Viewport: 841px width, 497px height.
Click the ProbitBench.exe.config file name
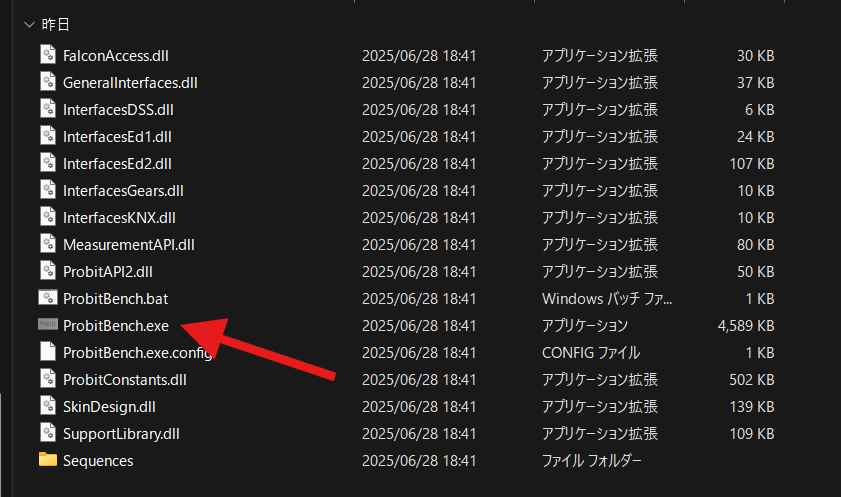pyautogui.click(x=138, y=353)
